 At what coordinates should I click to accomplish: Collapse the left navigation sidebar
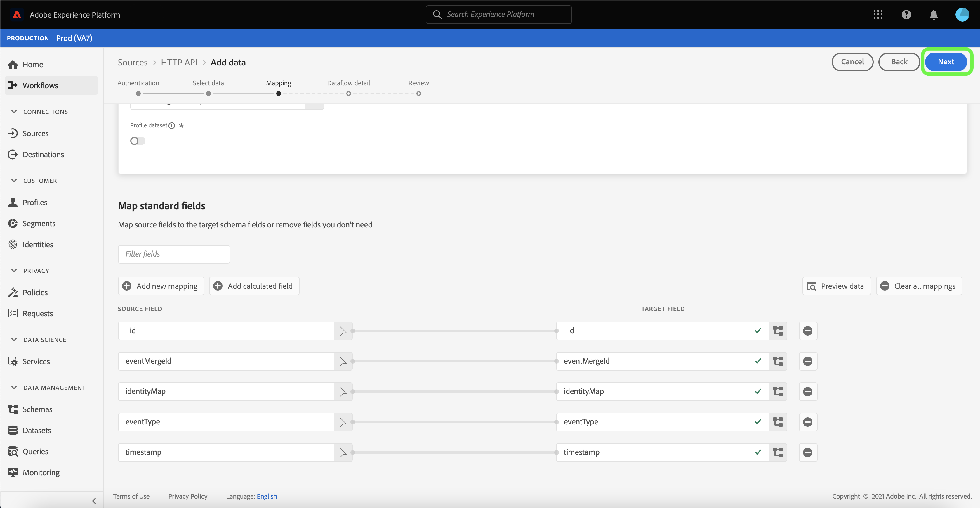94,501
